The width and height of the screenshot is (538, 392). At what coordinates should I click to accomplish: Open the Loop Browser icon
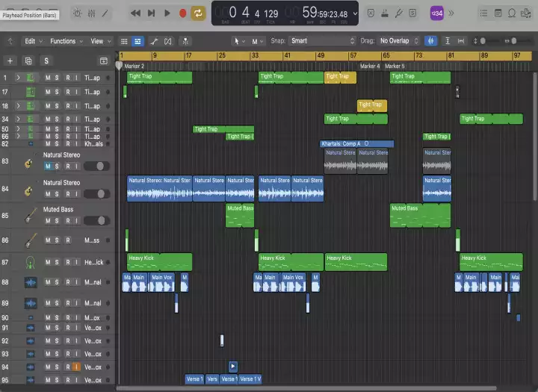(x=512, y=13)
